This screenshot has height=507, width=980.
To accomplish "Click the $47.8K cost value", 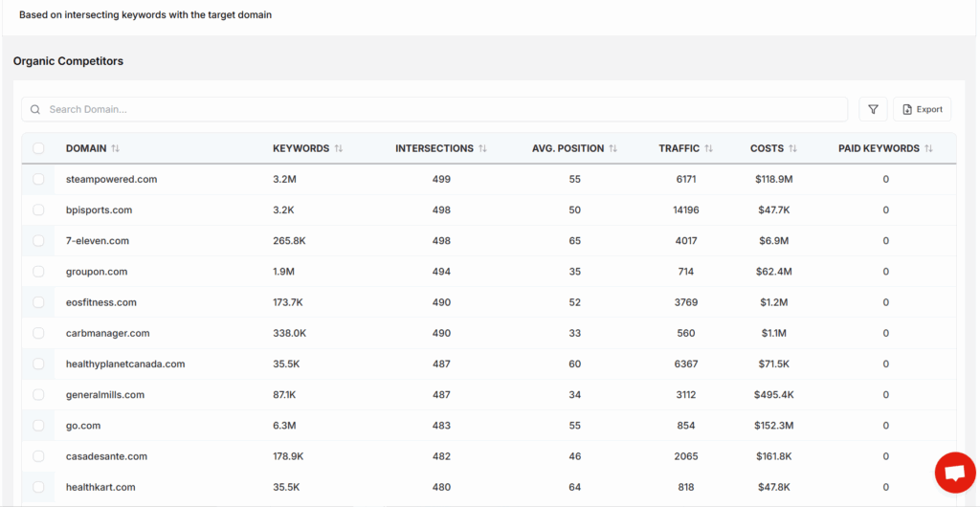I will (773, 487).
